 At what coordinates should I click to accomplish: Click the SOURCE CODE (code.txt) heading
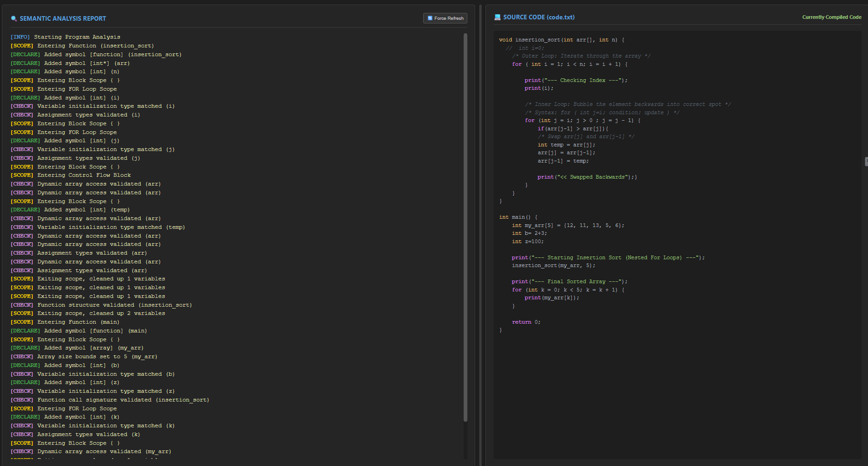539,17
